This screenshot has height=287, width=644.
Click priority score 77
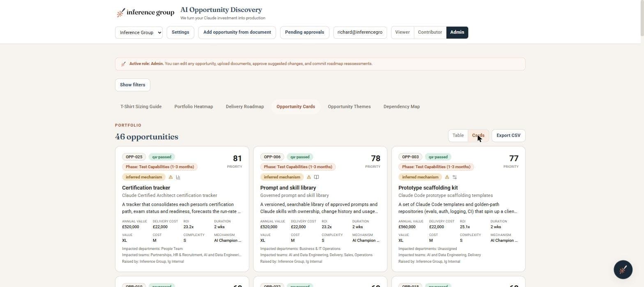(514, 159)
